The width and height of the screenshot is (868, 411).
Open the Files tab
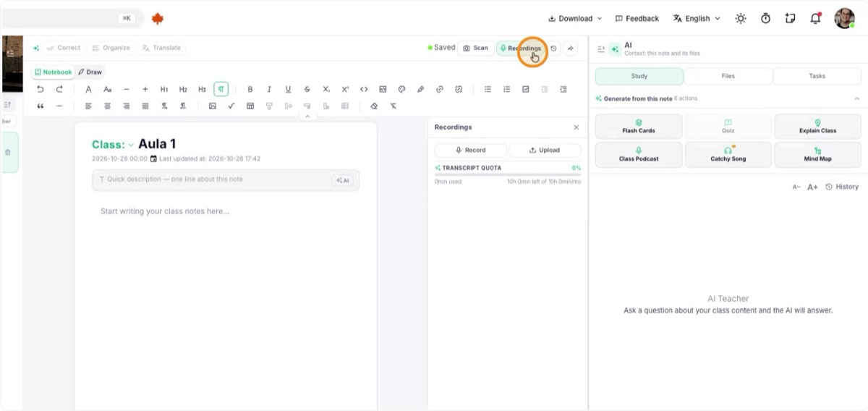coord(728,76)
